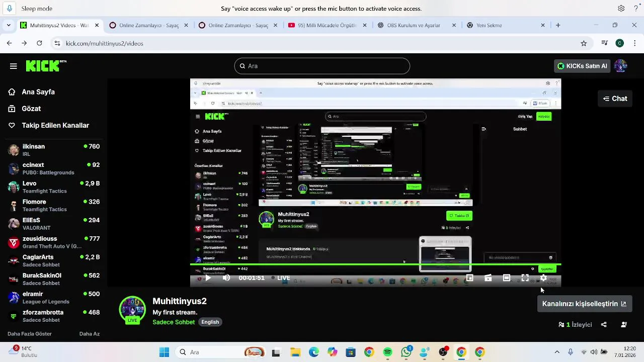This screenshot has height=362, width=644.
Task: Open File Explorer from the taskbar
Action: point(295,352)
